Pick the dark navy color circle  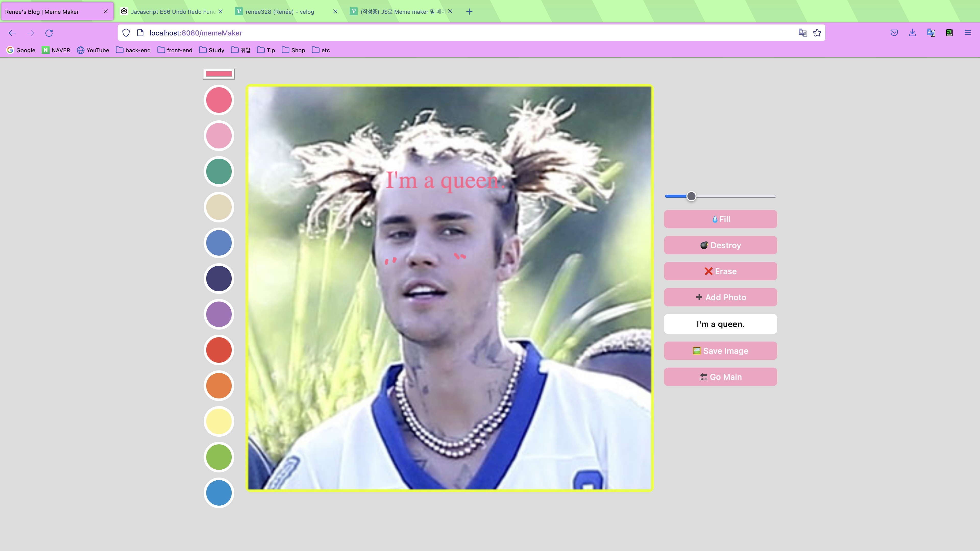pos(219,279)
